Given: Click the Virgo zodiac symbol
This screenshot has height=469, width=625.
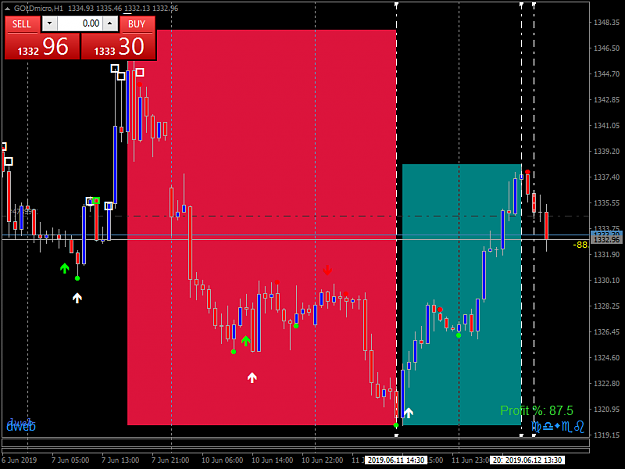Looking at the screenshot, I should (537, 427).
